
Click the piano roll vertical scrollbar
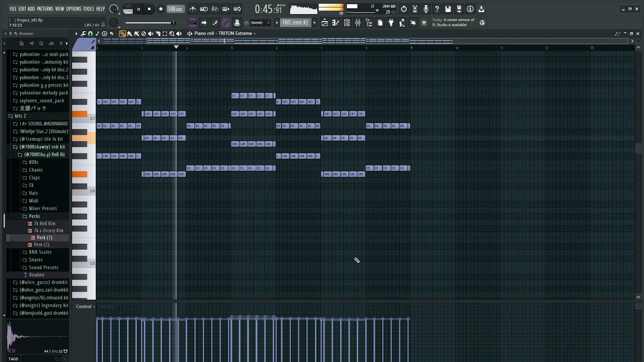tap(638, 150)
